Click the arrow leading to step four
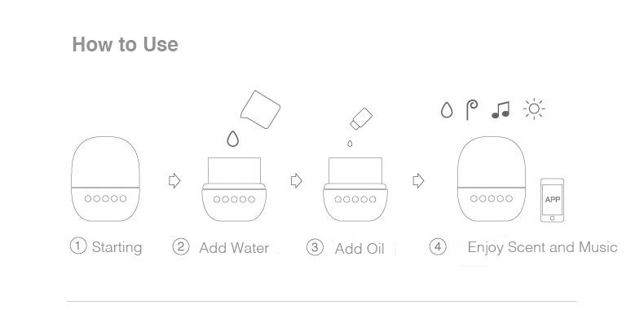 (418, 180)
